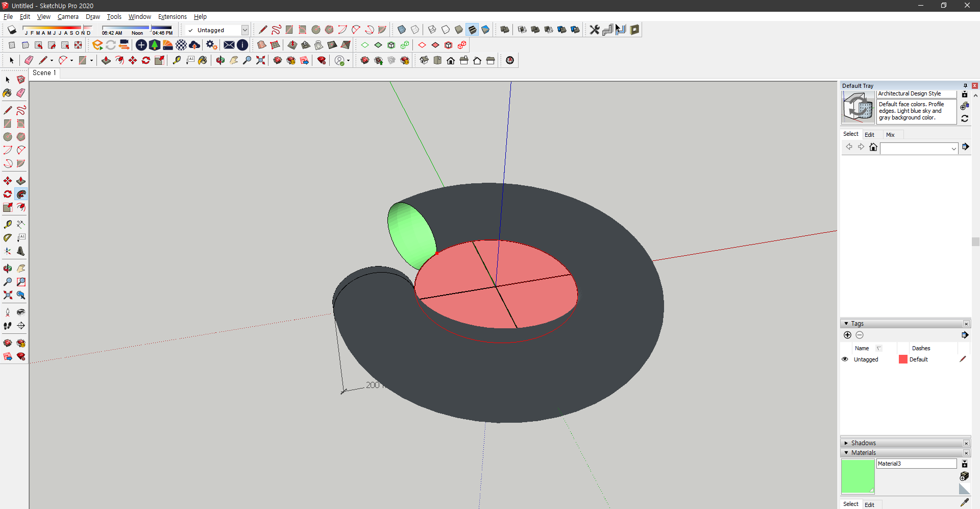Image resolution: width=980 pixels, height=509 pixels.
Task: Activate the Move tool in left toolbar
Action: [x=8, y=181]
